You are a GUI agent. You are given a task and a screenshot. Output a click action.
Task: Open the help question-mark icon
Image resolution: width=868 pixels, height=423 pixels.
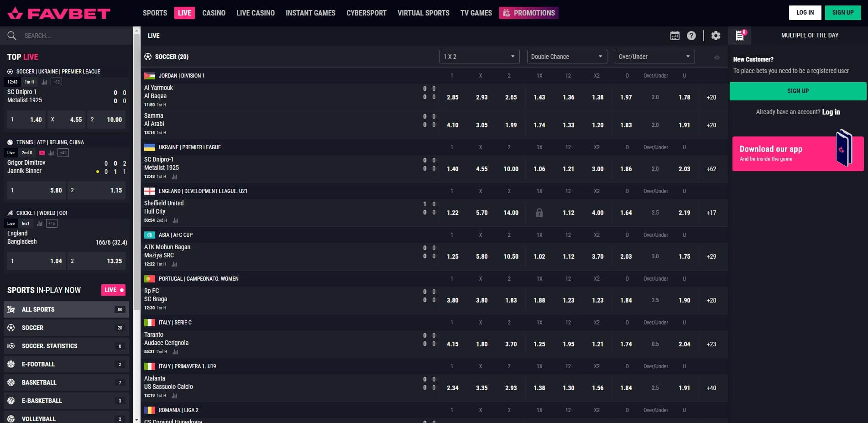(691, 36)
